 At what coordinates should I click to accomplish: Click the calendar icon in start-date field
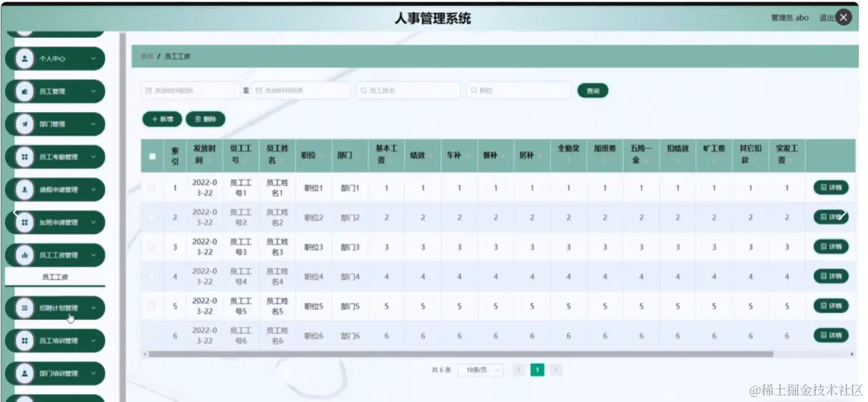point(149,91)
